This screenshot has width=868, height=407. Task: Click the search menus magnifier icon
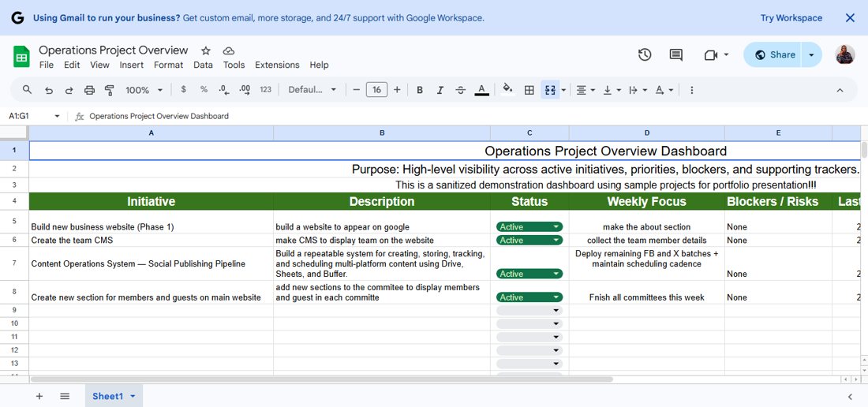click(x=27, y=90)
